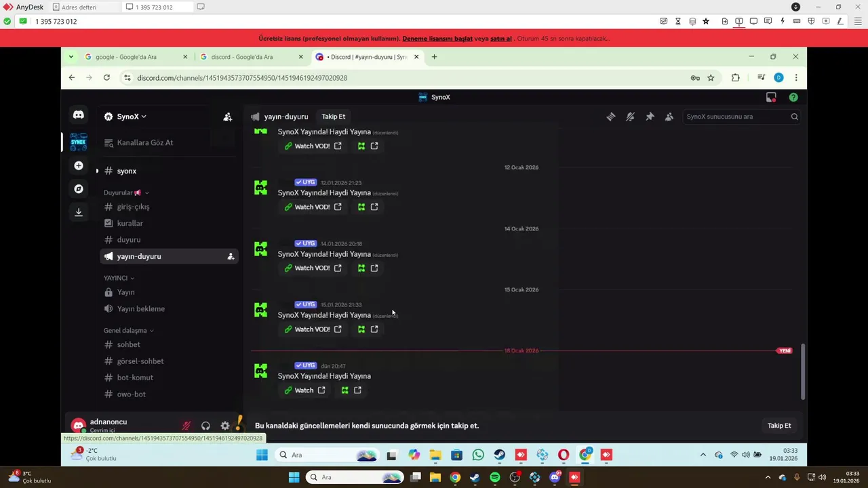The height and width of the screenshot is (488, 868).
Task: Open a new Chrome tab with plus
Action: [434, 57]
